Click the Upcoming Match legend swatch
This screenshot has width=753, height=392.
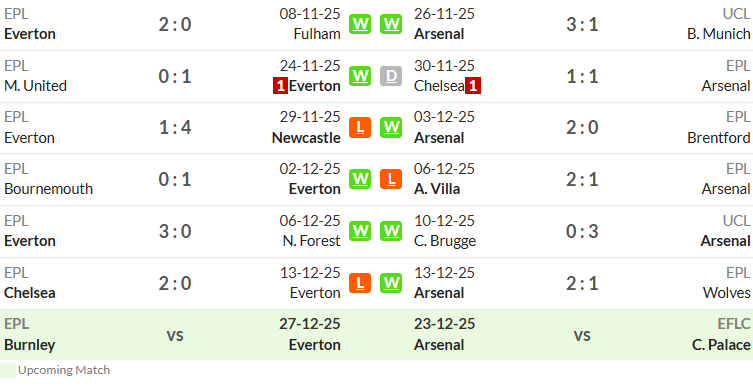coord(8,370)
